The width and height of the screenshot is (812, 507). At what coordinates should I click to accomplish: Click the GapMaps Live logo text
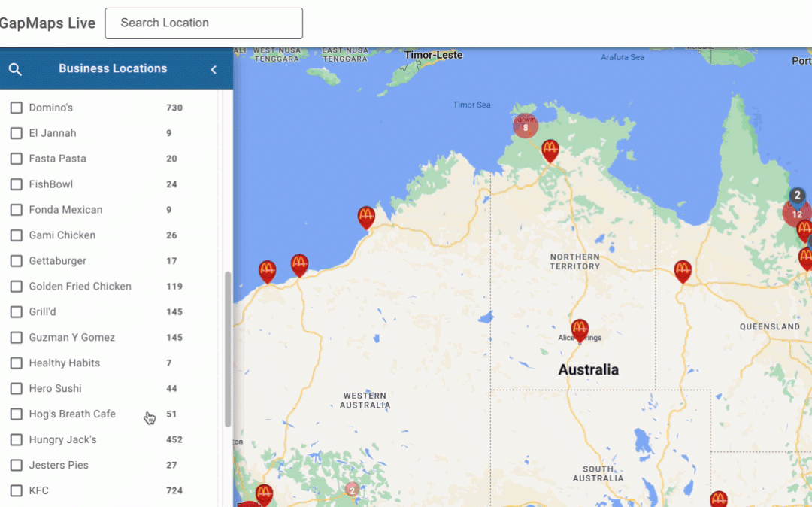point(47,23)
